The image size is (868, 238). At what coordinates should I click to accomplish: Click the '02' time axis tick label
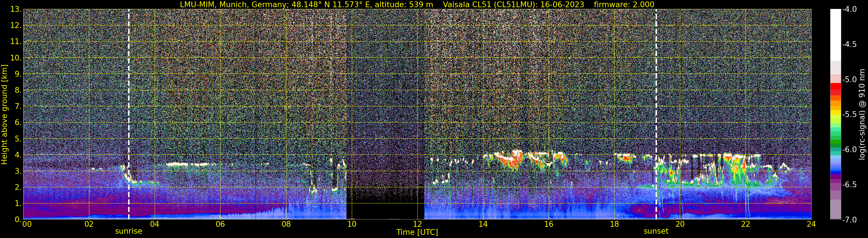click(89, 224)
